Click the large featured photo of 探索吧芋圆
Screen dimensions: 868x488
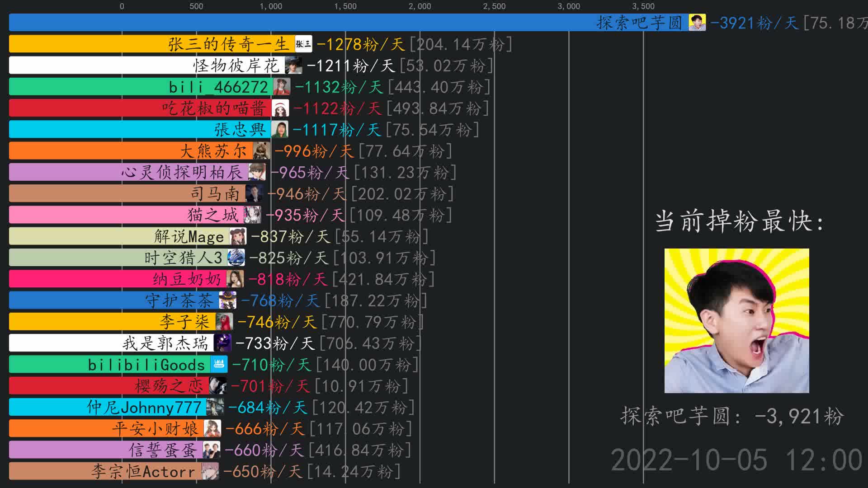click(736, 320)
